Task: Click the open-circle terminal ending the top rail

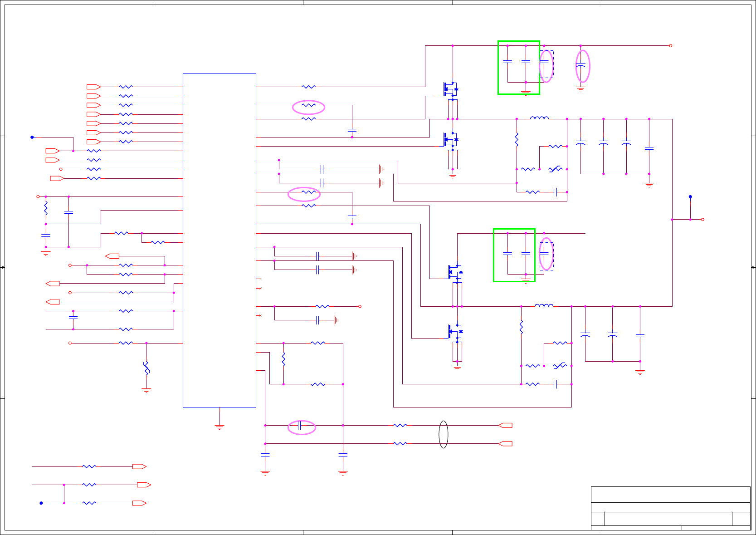Action: (x=671, y=46)
